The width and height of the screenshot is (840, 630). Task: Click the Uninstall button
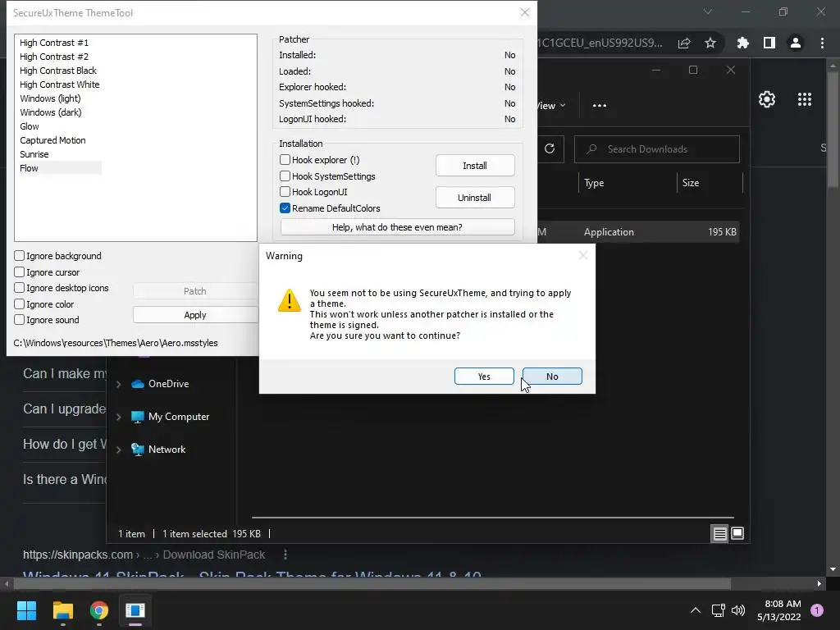pyautogui.click(x=475, y=197)
